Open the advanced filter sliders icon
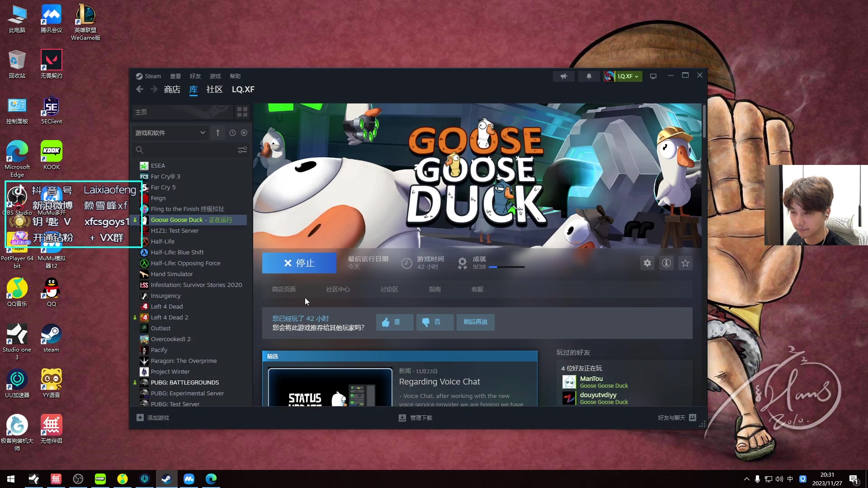Screen dimensions: 868x488 tap(242, 150)
